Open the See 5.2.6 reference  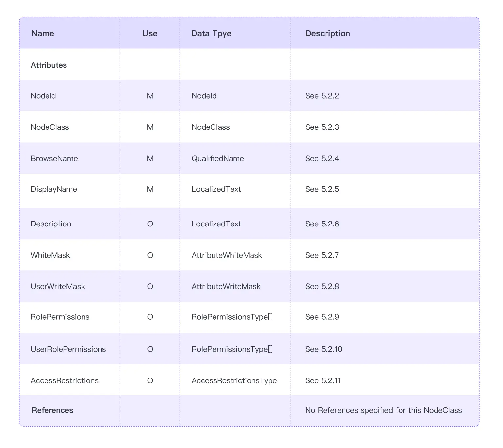pyautogui.click(x=322, y=224)
